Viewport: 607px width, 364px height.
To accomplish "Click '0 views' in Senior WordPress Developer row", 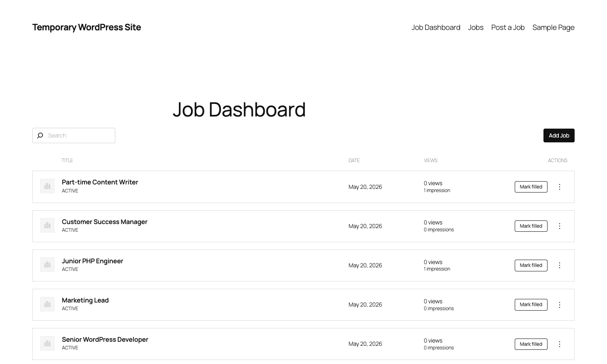I will tap(433, 341).
